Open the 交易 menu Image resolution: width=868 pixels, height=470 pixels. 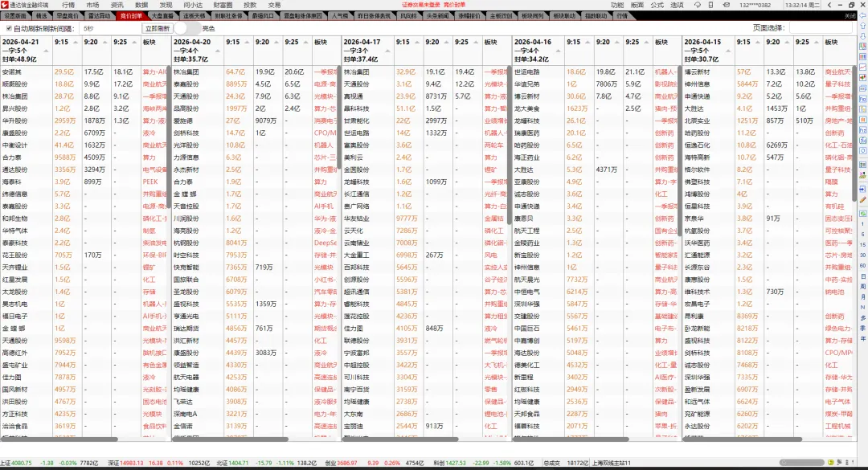pyautogui.click(x=274, y=5)
